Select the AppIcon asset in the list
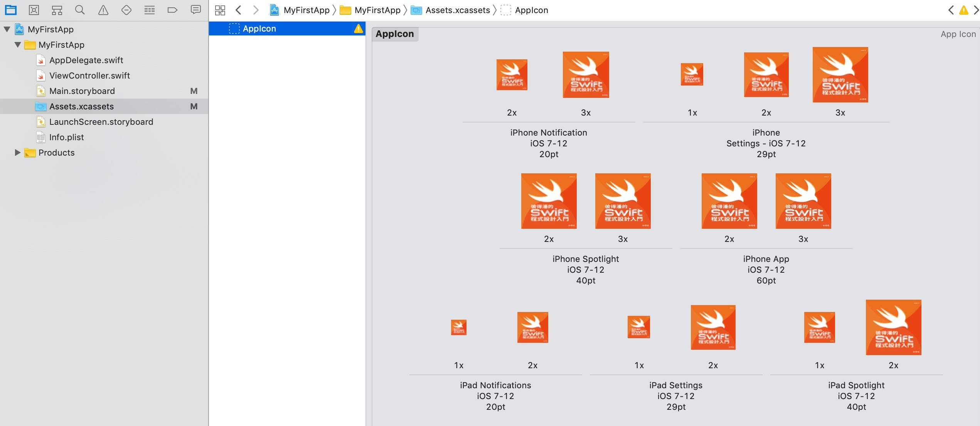The height and width of the screenshot is (426, 980). (x=287, y=29)
